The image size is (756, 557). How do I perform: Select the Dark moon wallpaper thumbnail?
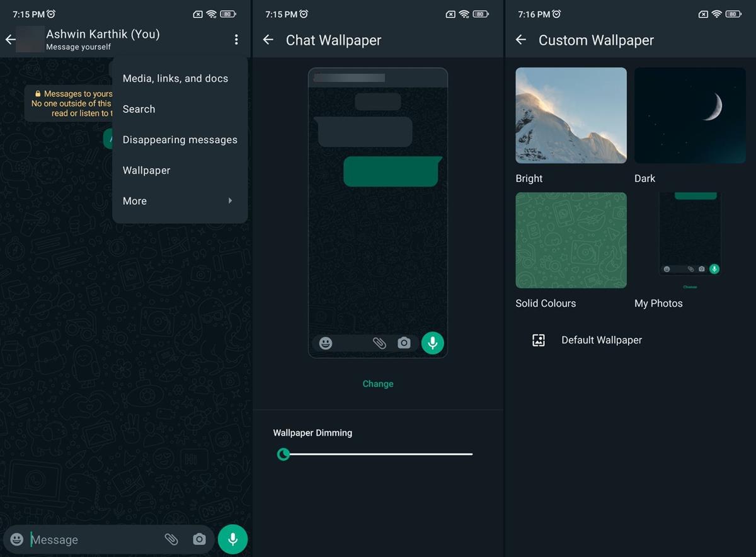pos(690,115)
